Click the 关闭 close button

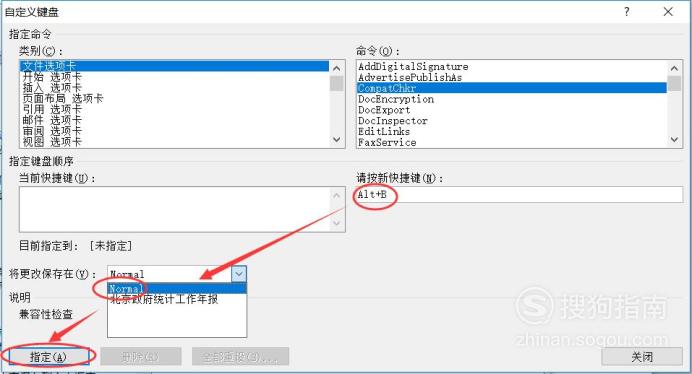point(642,356)
